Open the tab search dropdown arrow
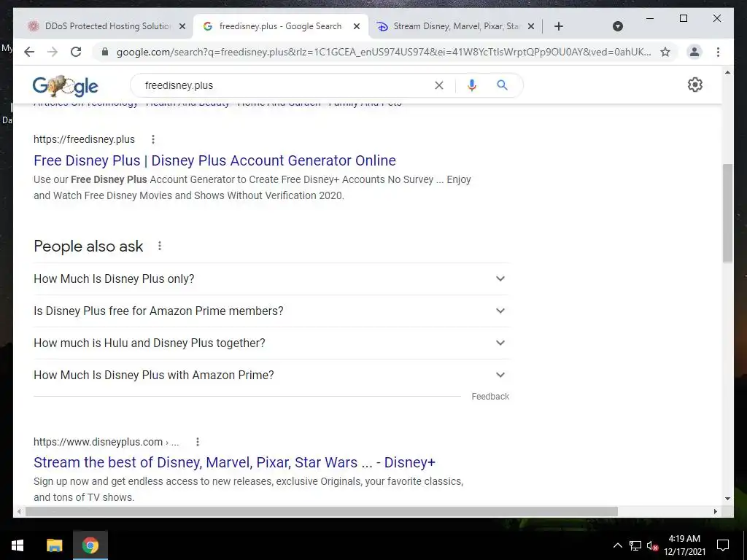The height and width of the screenshot is (560, 747). [618, 26]
